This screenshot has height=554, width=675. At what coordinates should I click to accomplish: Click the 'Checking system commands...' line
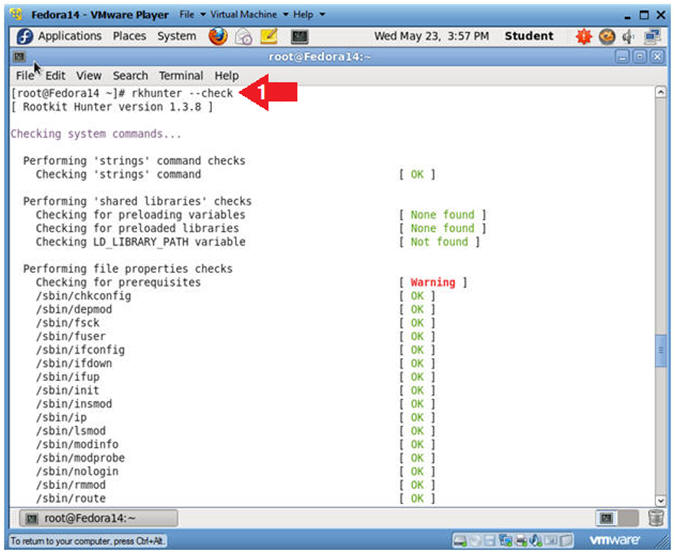click(96, 134)
